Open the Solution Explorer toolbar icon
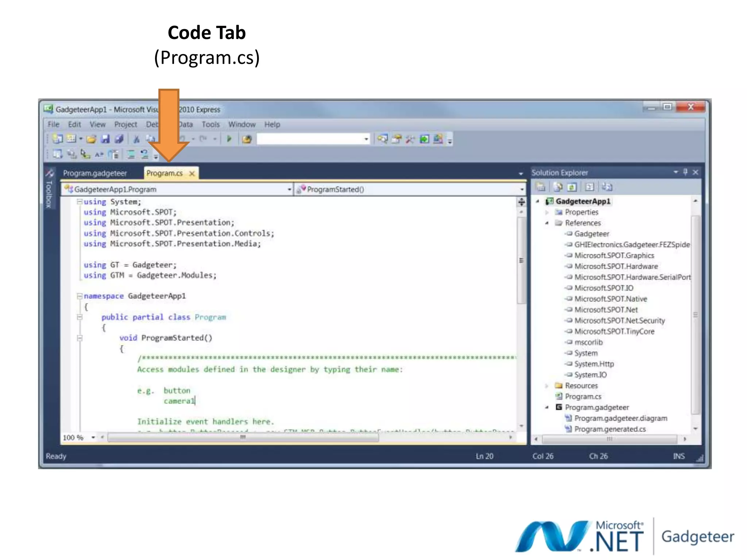747x560 pixels. click(382, 139)
